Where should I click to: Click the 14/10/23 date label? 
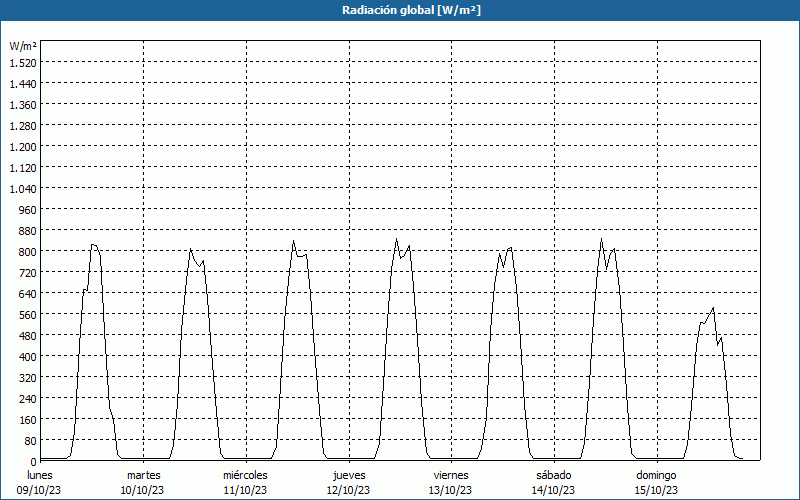(554, 490)
